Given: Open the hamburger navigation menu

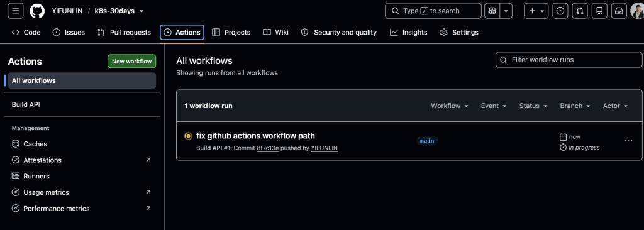Looking at the screenshot, I should [x=16, y=11].
